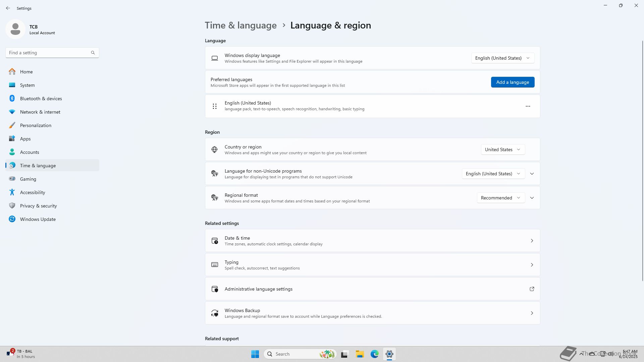Open Microsoft Edge from the taskbar
Screen dimensions: 644x362
tap(374, 354)
